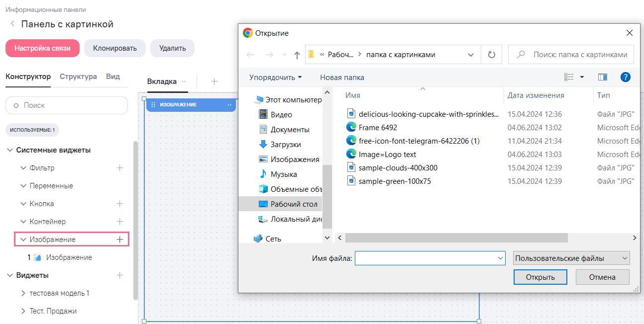Open Пользовательские файлы file type dropdown

coord(571,258)
